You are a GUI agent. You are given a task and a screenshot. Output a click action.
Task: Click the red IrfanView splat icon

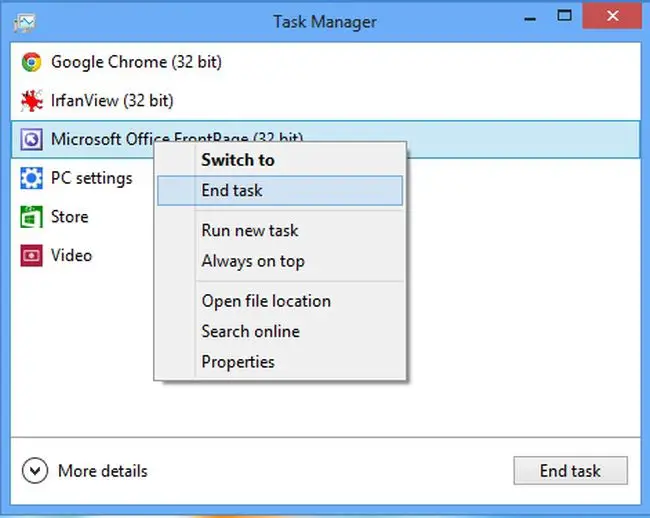pyautogui.click(x=32, y=100)
